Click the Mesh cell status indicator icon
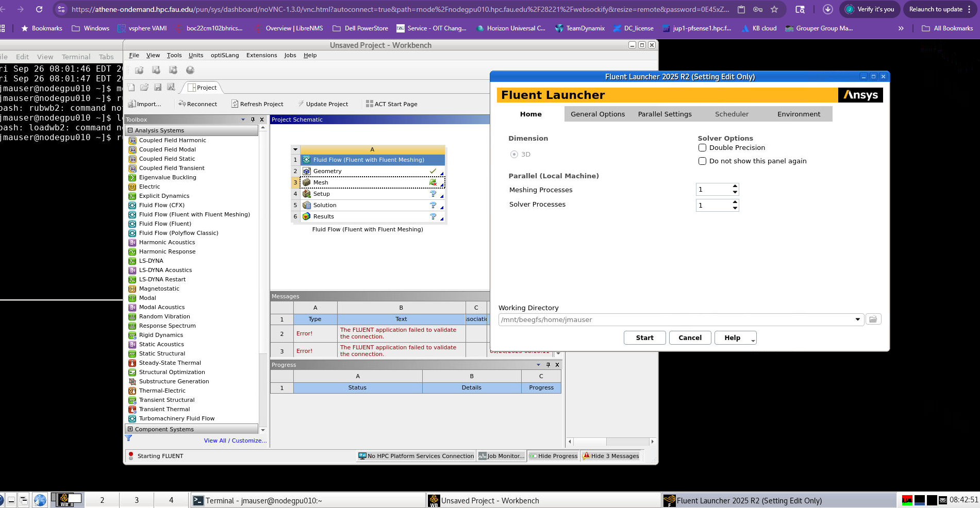Image resolution: width=980 pixels, height=508 pixels. click(433, 182)
